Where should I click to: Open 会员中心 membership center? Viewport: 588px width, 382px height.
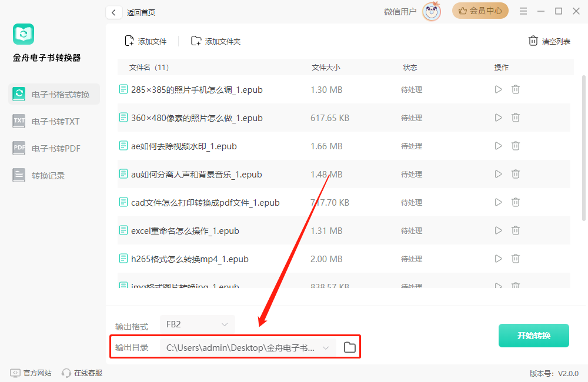coord(480,11)
